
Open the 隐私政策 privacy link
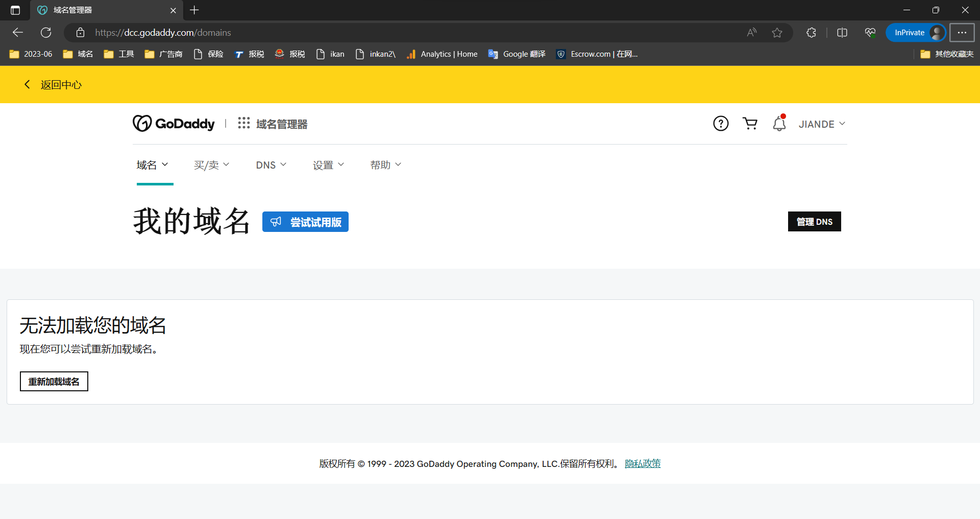point(643,464)
